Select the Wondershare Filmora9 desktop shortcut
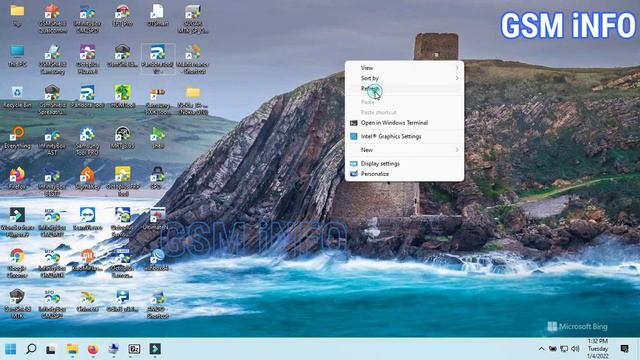 [x=17, y=222]
